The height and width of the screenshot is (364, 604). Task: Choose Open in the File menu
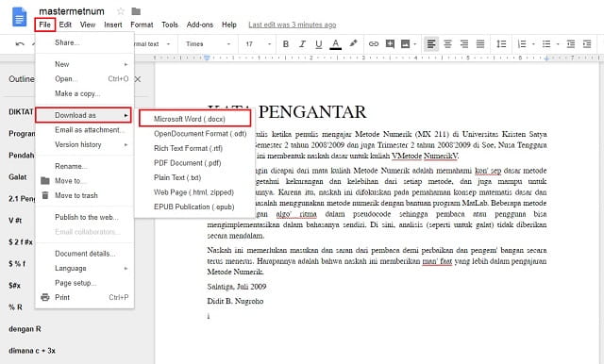click(x=84, y=79)
